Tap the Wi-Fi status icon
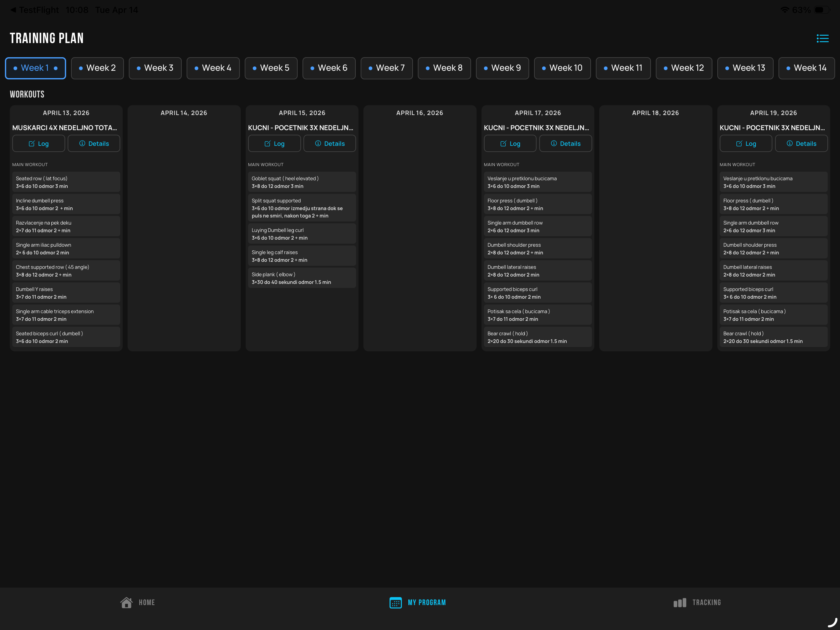 tap(785, 10)
